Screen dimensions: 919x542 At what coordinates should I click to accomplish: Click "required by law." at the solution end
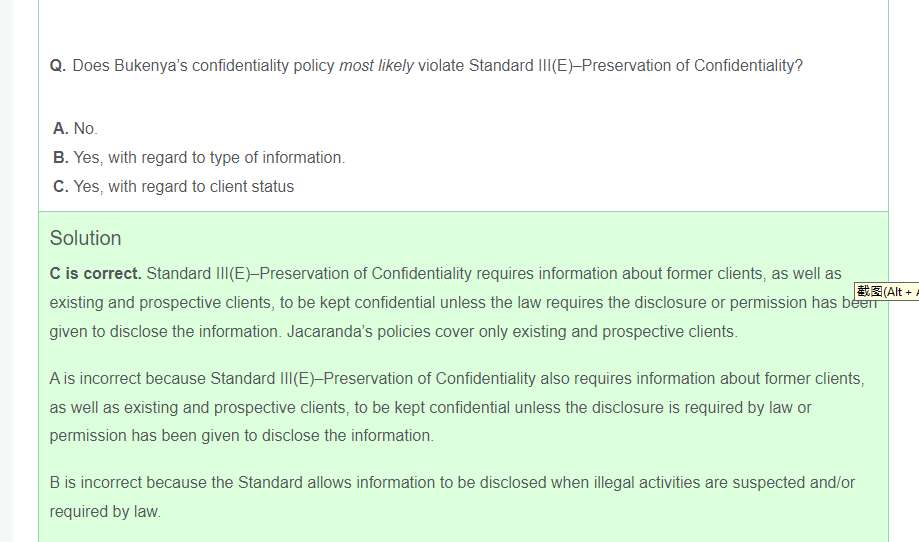click(x=105, y=512)
